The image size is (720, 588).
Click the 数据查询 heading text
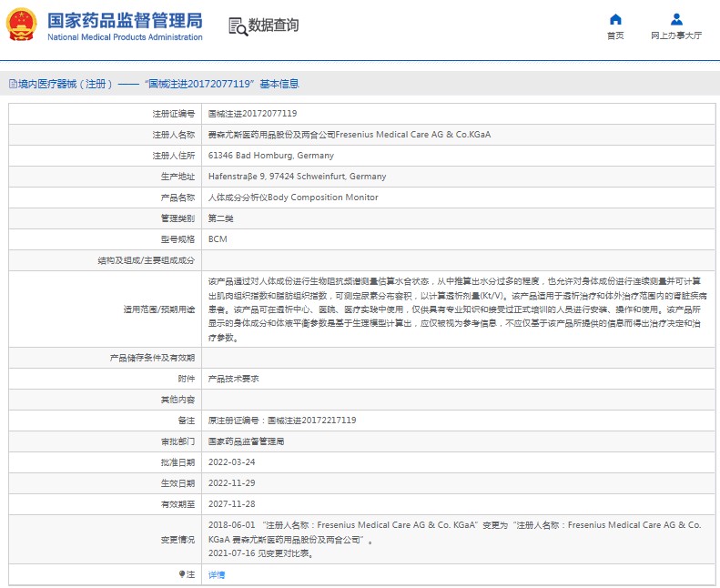tap(273, 25)
